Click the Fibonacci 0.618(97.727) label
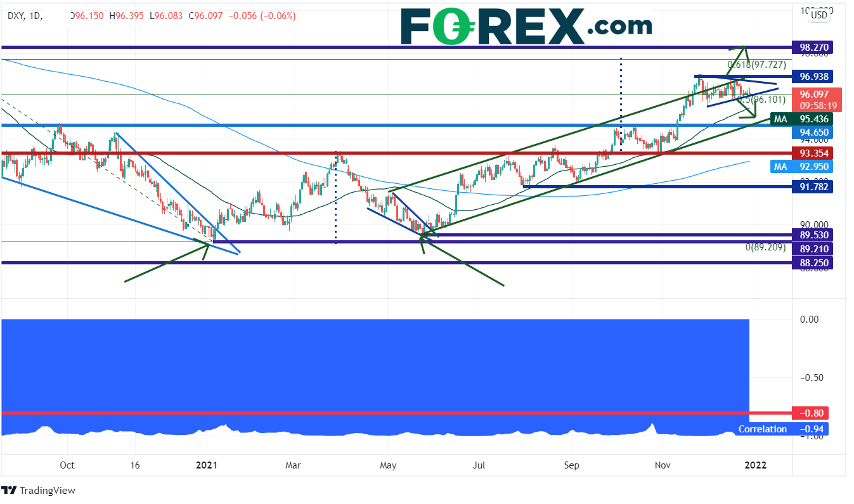The height and width of the screenshot is (504, 854). [x=756, y=65]
